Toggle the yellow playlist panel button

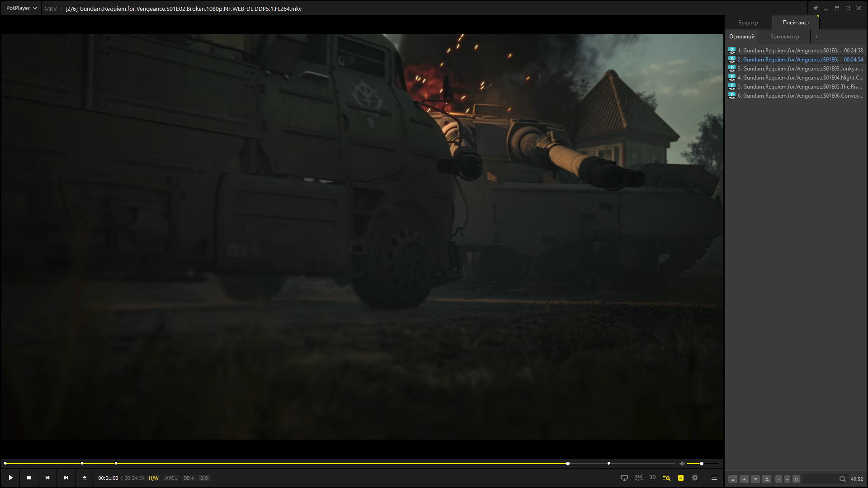coord(681,478)
